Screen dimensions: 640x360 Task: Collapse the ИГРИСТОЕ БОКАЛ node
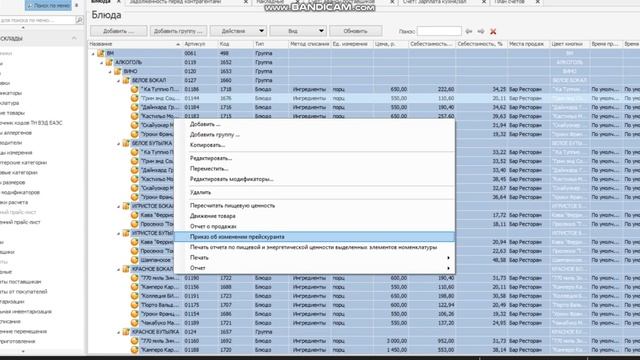click(119, 207)
